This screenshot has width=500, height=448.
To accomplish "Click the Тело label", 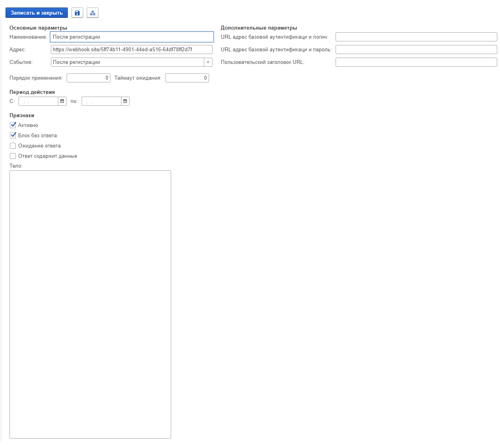I will [x=16, y=166].
